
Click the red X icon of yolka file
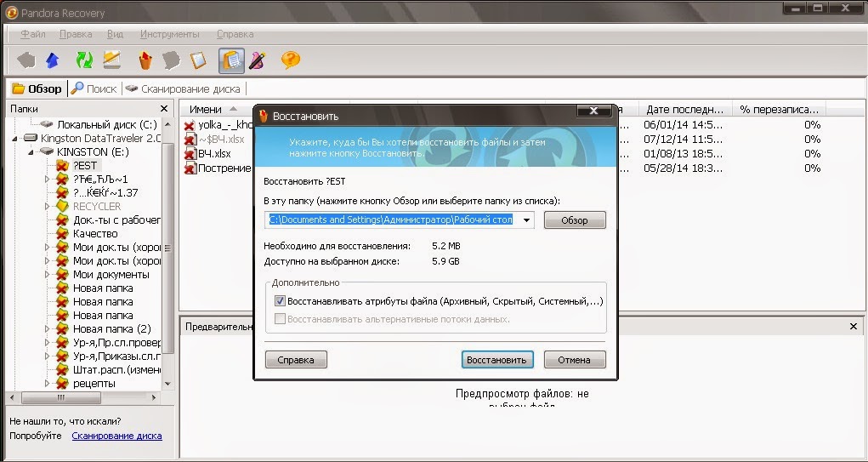190,125
